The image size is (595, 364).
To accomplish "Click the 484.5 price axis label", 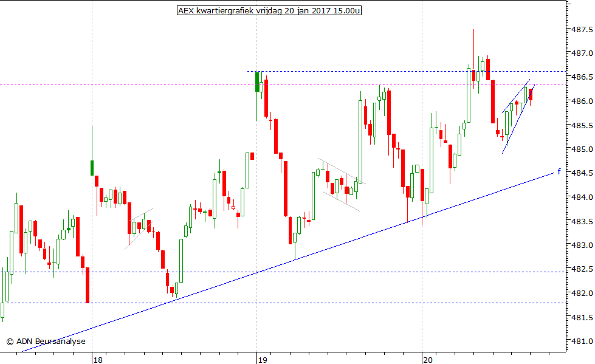I will coord(582,173).
